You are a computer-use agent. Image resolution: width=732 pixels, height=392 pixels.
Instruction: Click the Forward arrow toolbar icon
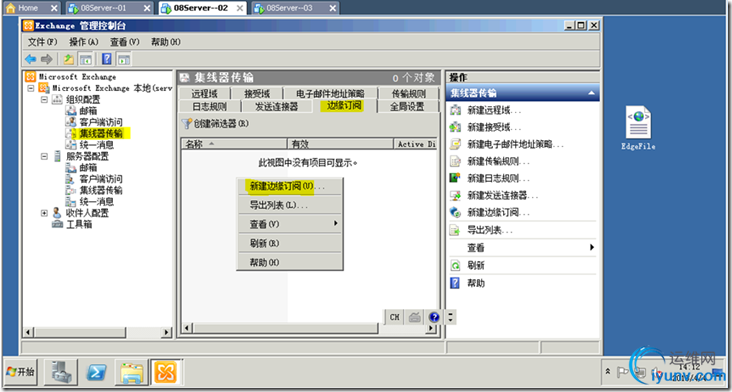[46, 59]
